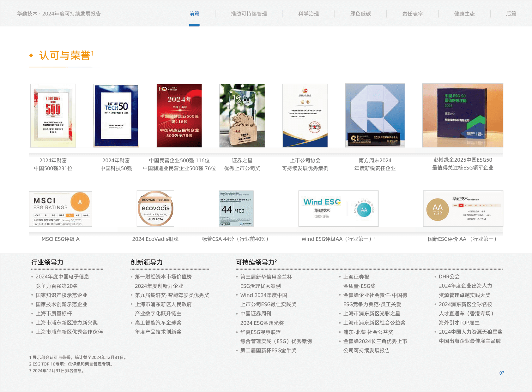Open the Fortune Tech 50 certificate image
This screenshot has height=392, width=532.
pyautogui.click(x=116, y=115)
